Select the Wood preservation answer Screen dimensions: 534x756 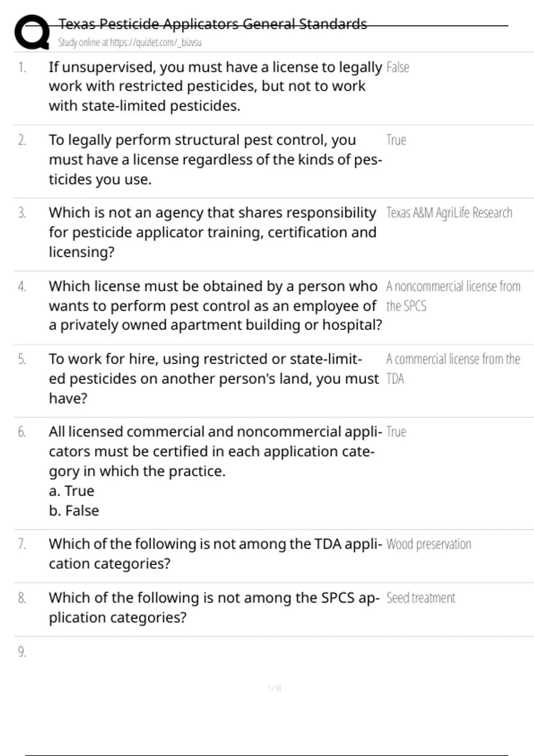tap(429, 544)
